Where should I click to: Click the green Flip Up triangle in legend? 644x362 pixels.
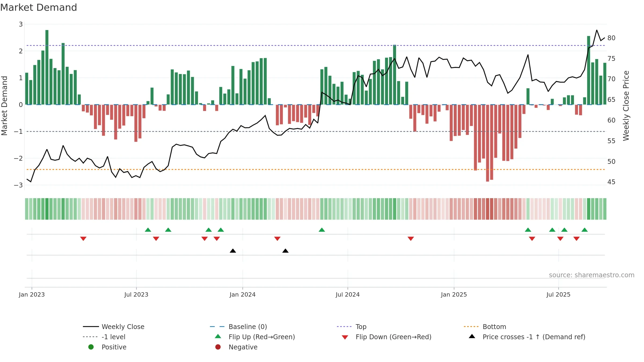pyautogui.click(x=218, y=336)
